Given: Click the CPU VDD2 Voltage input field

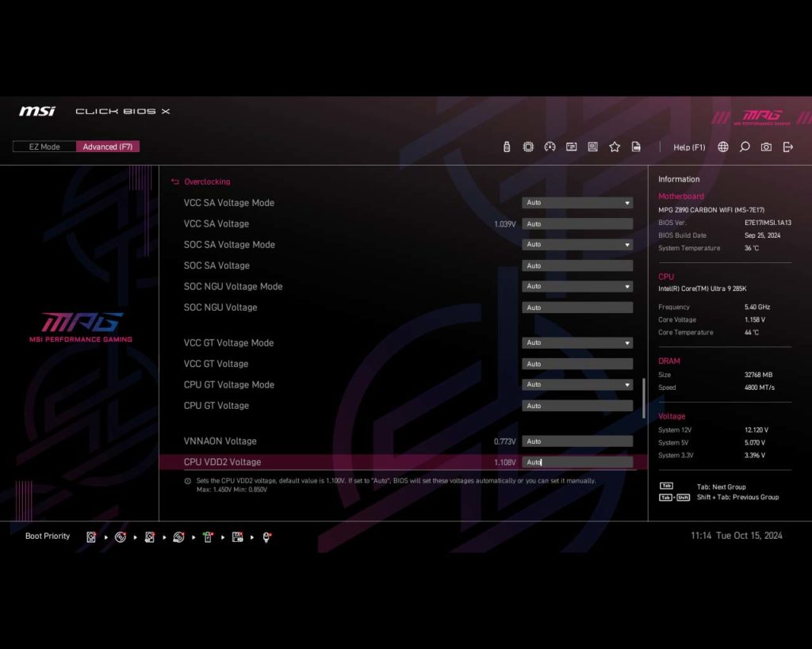Looking at the screenshot, I should pos(577,462).
